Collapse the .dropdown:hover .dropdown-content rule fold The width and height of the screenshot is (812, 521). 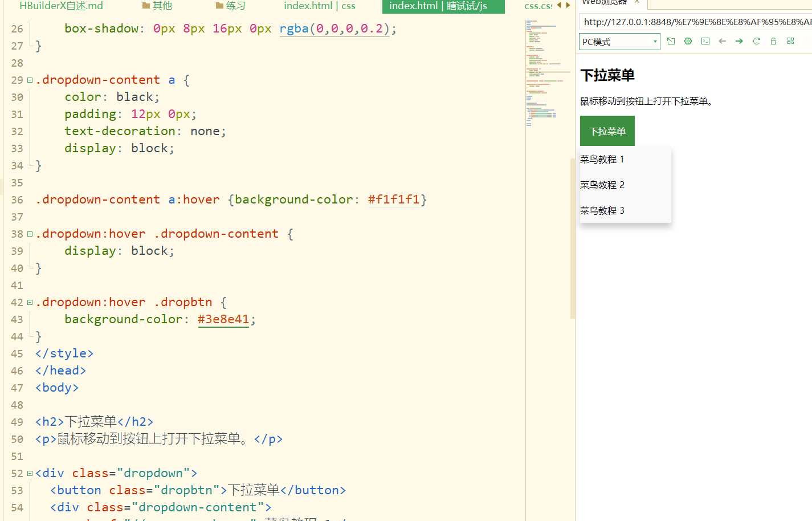pos(30,234)
